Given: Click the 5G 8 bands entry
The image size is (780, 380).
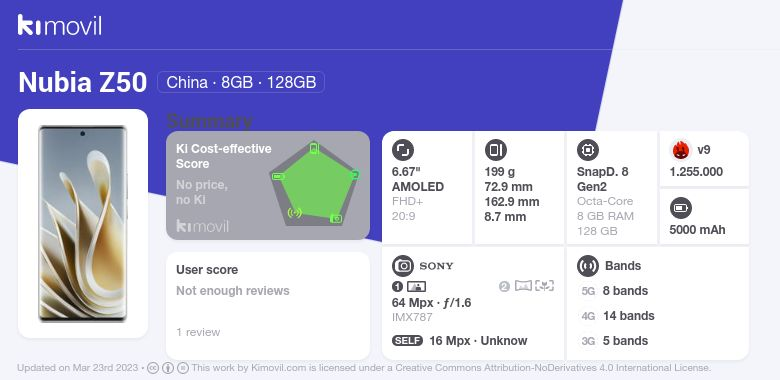Looking at the screenshot, I should [x=615, y=291].
